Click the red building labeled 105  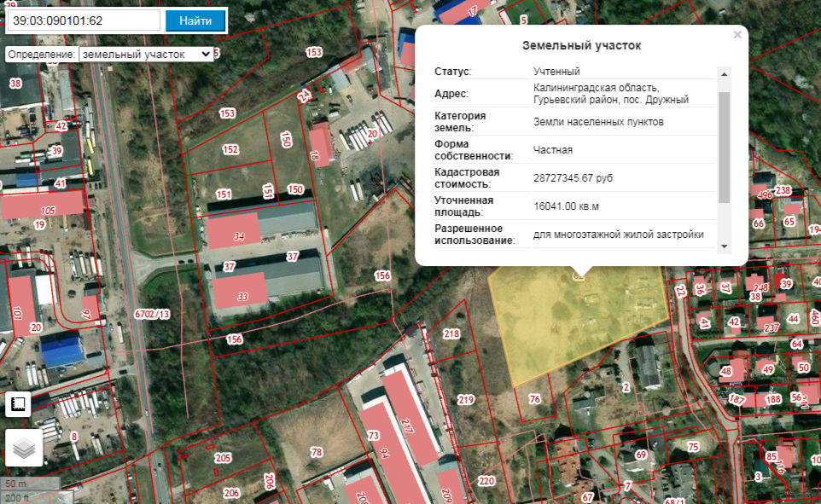pos(43,205)
